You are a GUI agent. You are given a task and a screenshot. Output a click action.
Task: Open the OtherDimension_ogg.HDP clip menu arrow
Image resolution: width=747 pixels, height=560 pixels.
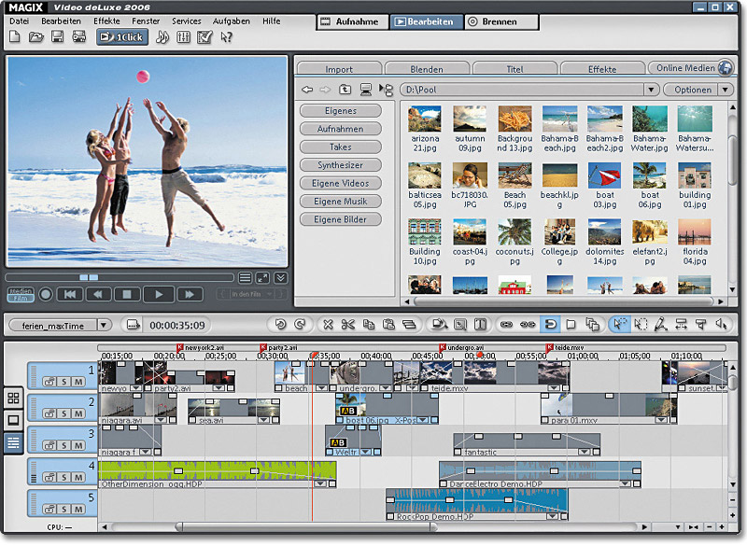click(x=320, y=483)
